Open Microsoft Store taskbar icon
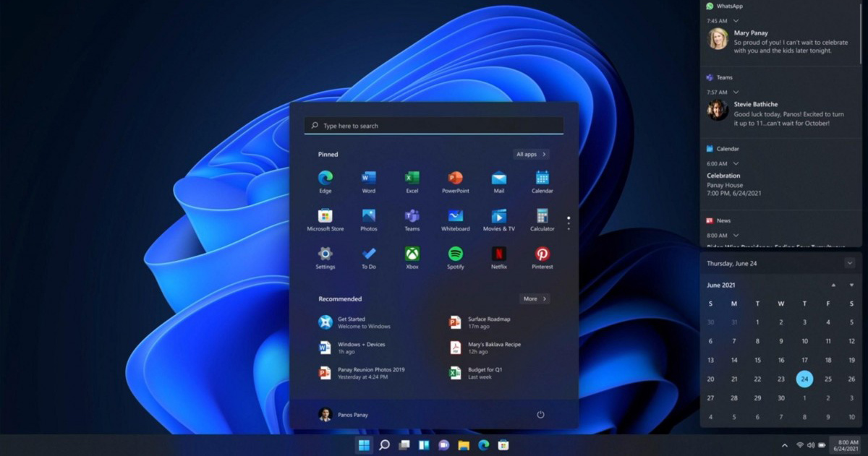 (x=503, y=445)
